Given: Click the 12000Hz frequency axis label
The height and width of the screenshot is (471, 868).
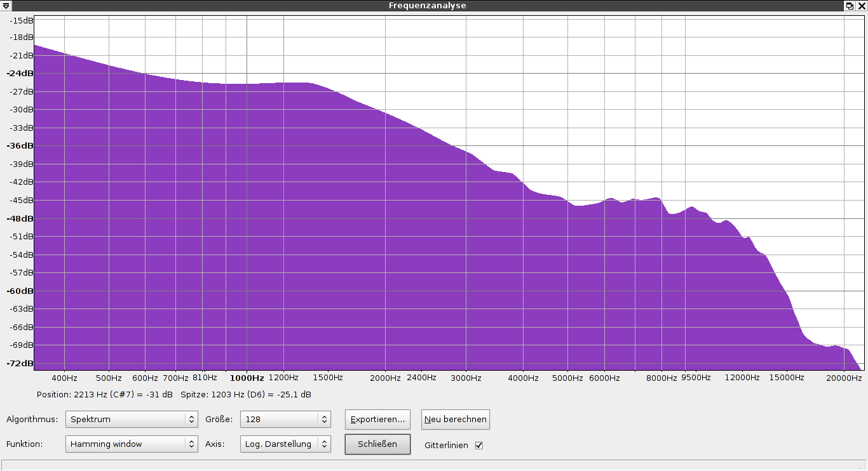Looking at the screenshot, I should (742, 378).
